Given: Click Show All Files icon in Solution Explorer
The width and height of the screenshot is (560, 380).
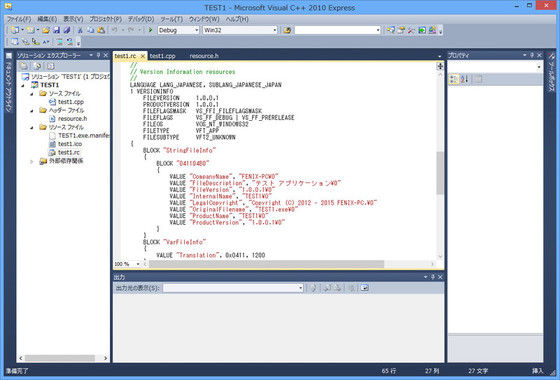Looking at the screenshot, I should pyautogui.click(x=37, y=66).
